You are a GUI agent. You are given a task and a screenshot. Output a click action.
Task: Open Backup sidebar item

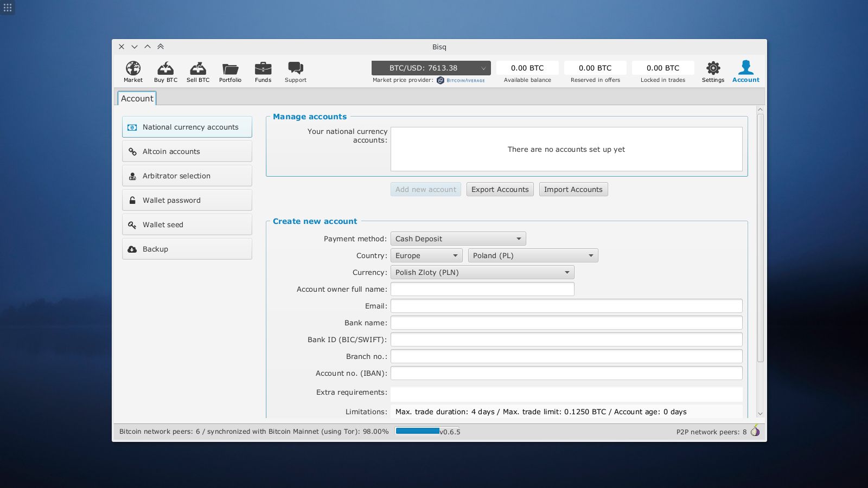[187, 249]
